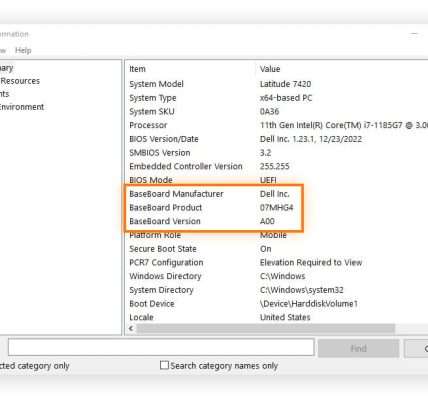Image resolution: width=428 pixels, height=400 pixels.
Task: Select the Windows Directory row
Action: pyautogui.click(x=277, y=276)
